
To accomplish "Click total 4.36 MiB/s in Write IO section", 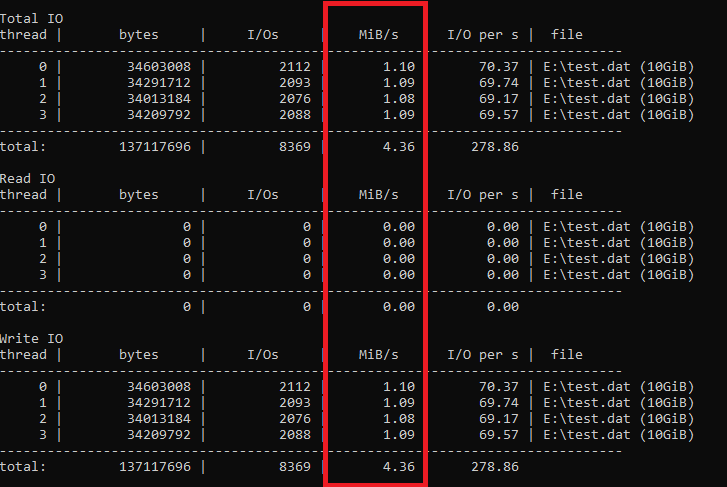I will pos(399,467).
